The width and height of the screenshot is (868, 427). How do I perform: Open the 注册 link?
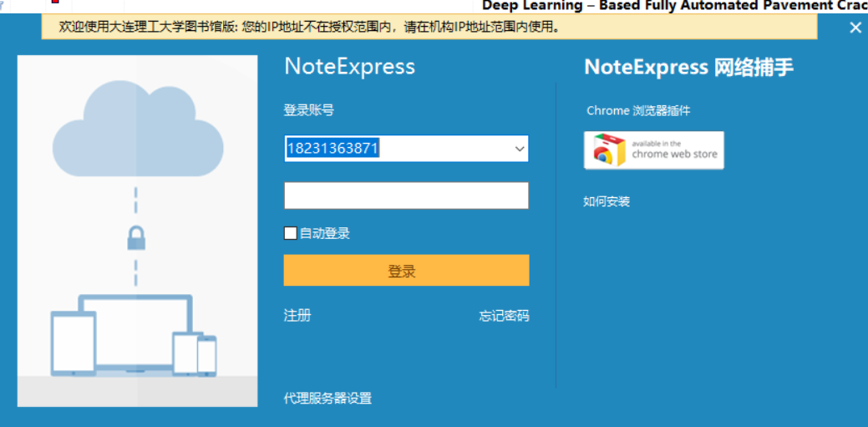(x=297, y=316)
